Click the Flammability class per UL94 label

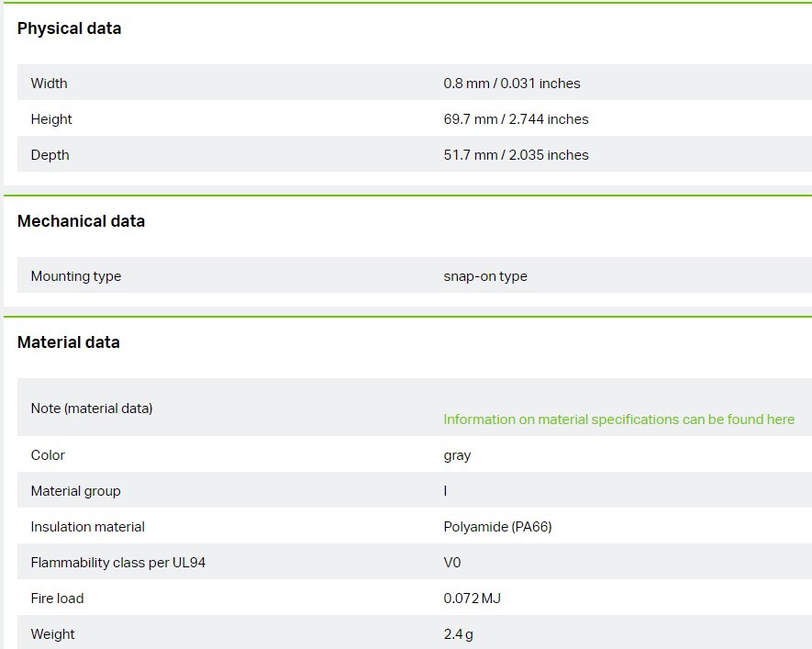(x=118, y=563)
